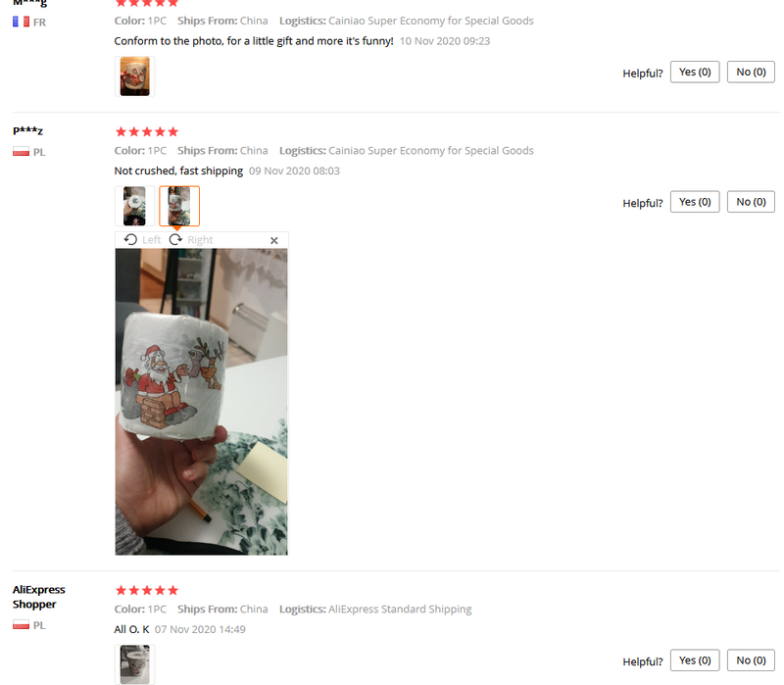Click the five-star rating of AliExpress Shopper
The height and width of the screenshot is (685, 784).
[x=146, y=590]
